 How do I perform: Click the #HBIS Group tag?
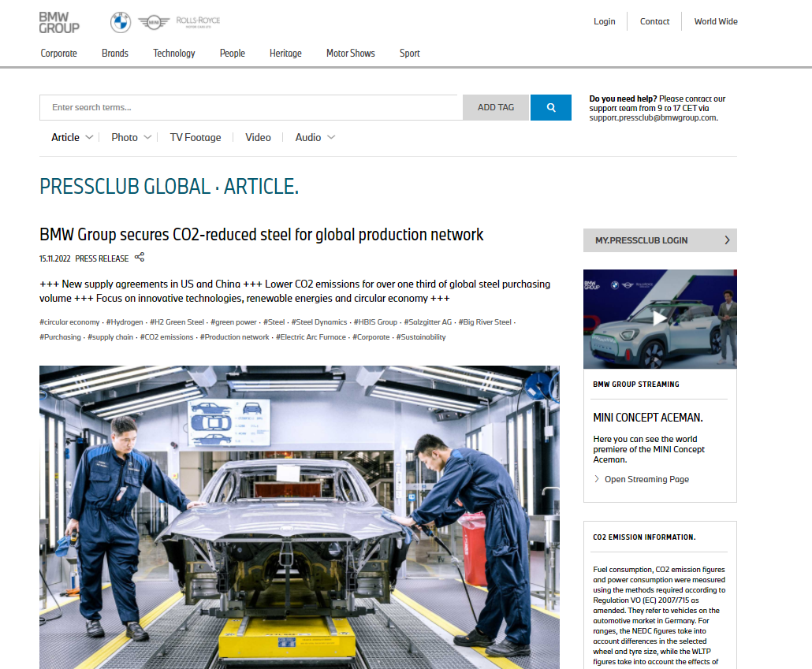point(375,322)
